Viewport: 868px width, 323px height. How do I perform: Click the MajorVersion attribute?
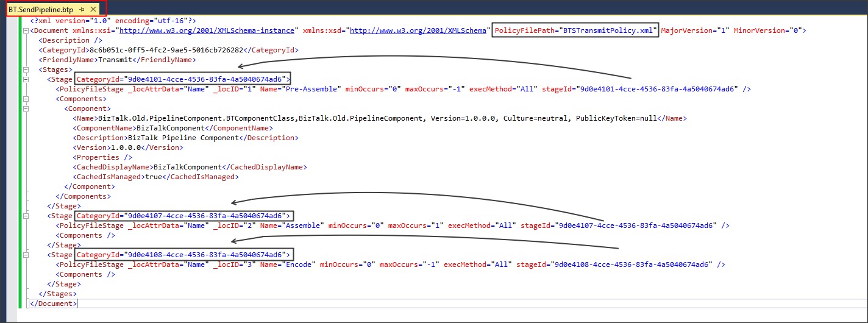[x=695, y=30]
